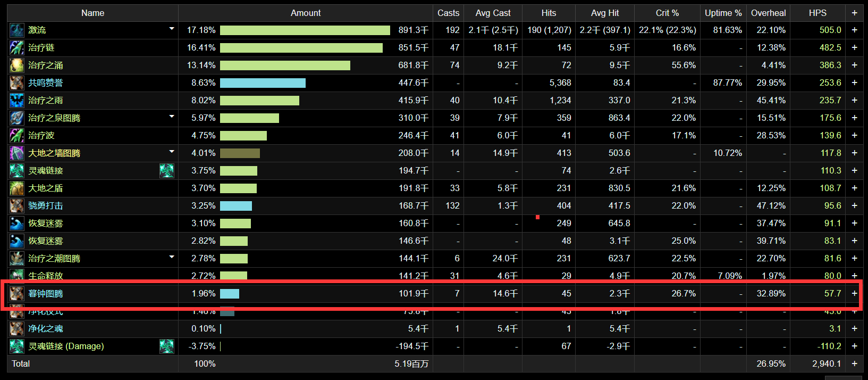Click the source icon right of 灵魂链接 (Damage) name

(x=167, y=346)
